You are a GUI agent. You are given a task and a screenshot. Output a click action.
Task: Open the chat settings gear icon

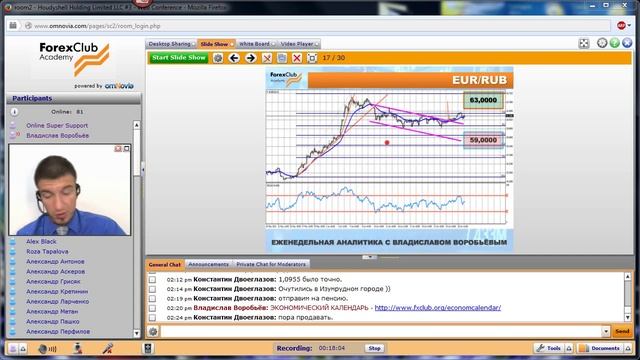(153, 331)
